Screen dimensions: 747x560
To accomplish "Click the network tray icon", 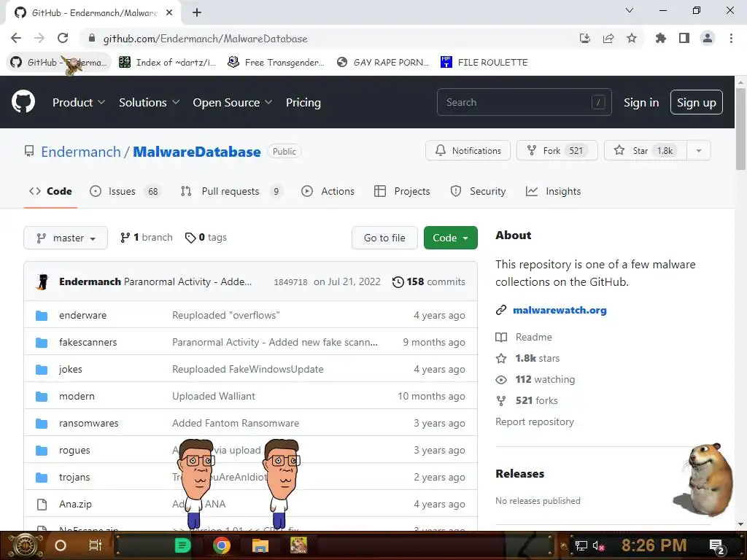I will point(581,545).
